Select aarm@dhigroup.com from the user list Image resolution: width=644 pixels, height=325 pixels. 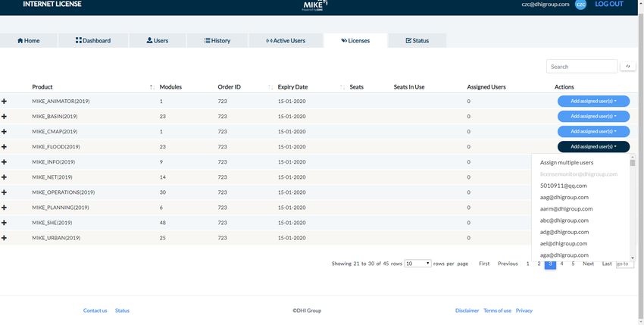(x=566, y=209)
